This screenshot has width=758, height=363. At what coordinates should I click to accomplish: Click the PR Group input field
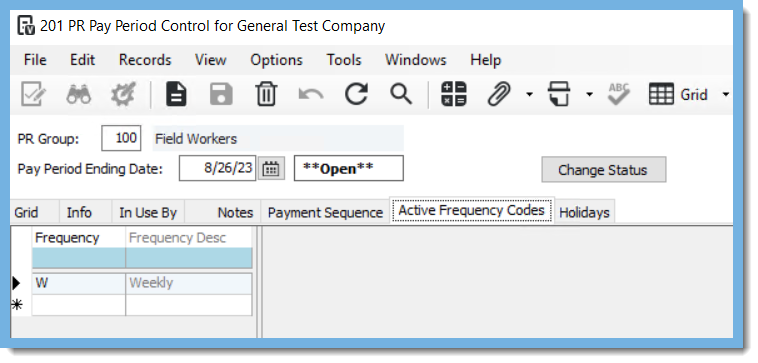coord(121,138)
